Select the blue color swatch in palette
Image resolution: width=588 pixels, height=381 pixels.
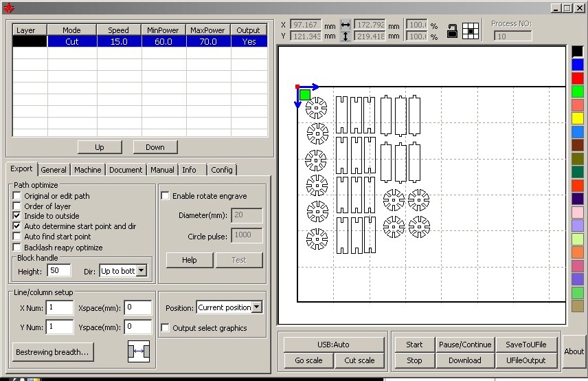click(578, 65)
